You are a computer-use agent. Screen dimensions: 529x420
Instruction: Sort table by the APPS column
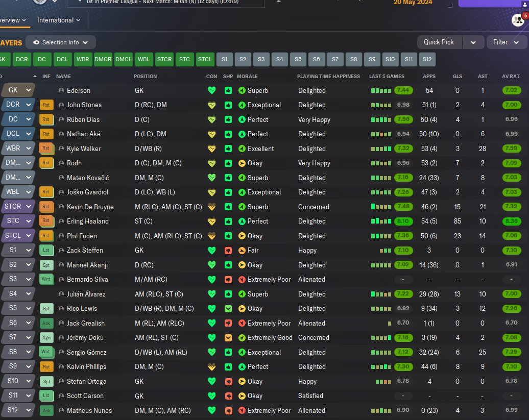coord(429,77)
